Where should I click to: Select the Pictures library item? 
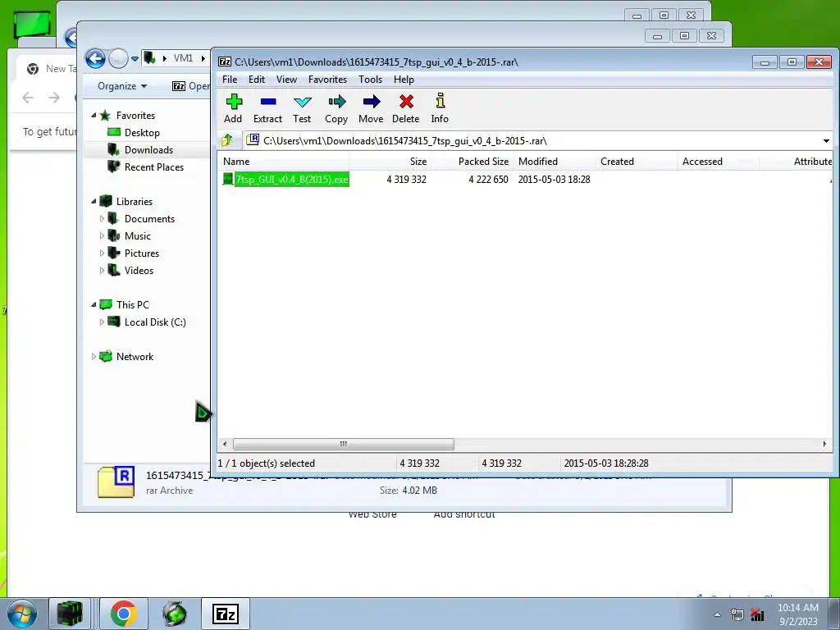coord(141,253)
